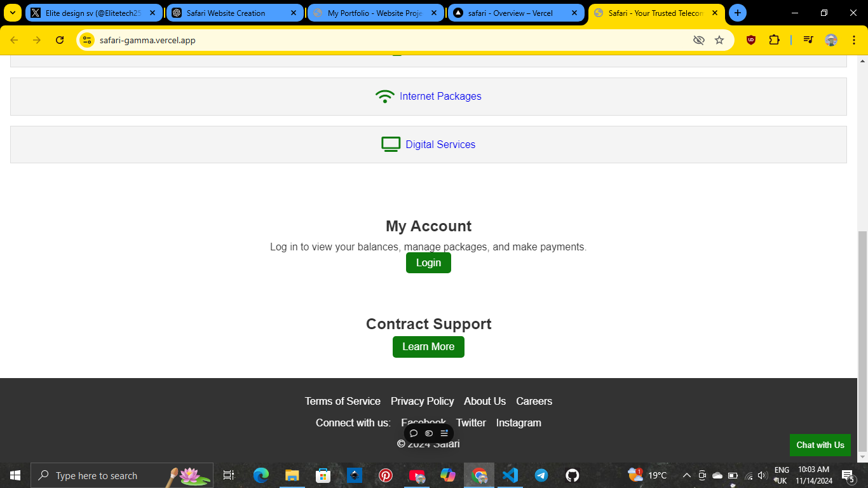Click the address bar URL field
The width and height of the screenshot is (868, 488).
coord(381,40)
